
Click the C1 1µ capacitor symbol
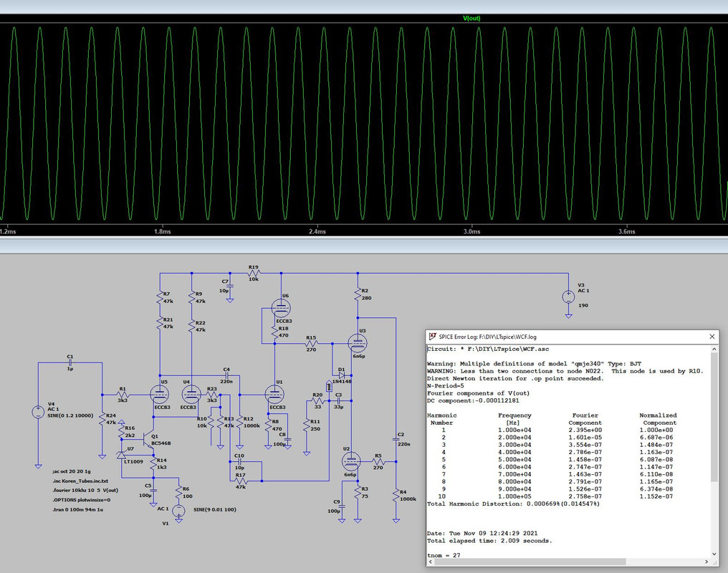click(x=70, y=363)
